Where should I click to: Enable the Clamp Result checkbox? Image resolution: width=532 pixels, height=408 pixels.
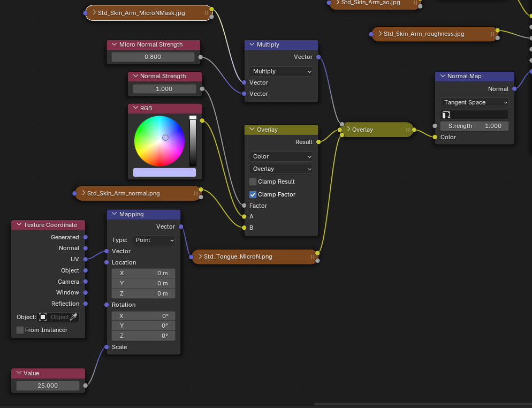pyautogui.click(x=253, y=182)
